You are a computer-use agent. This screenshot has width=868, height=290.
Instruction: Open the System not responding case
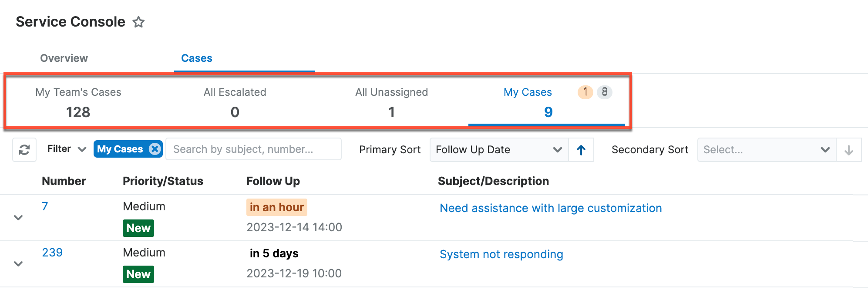pos(501,254)
